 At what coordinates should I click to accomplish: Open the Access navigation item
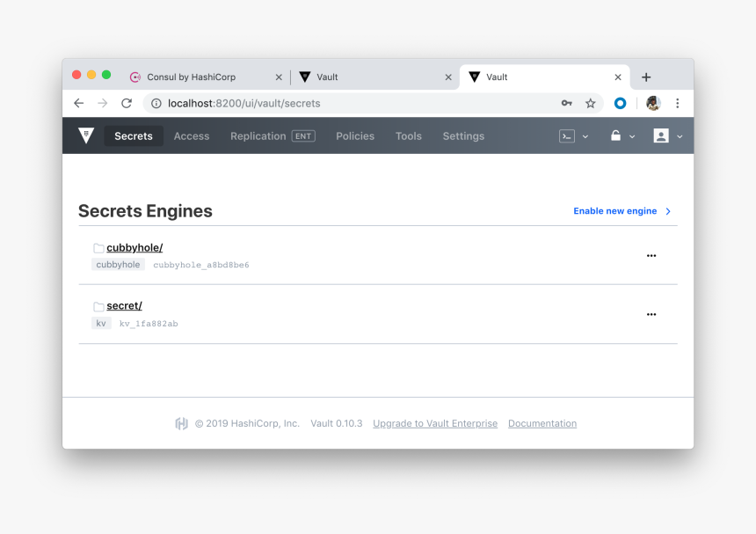pos(192,136)
